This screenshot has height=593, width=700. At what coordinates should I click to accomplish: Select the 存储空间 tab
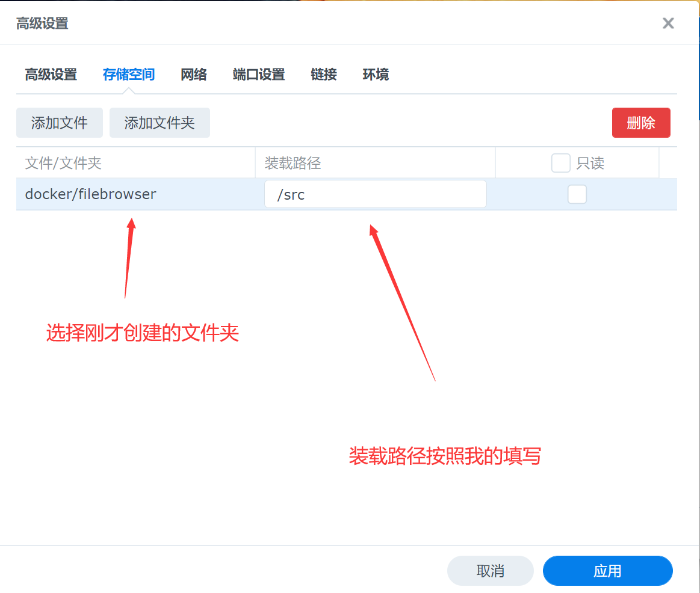(x=129, y=75)
